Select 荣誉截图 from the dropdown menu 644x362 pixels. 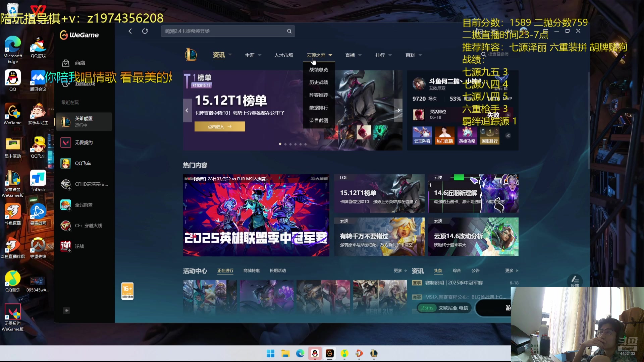[x=319, y=121]
